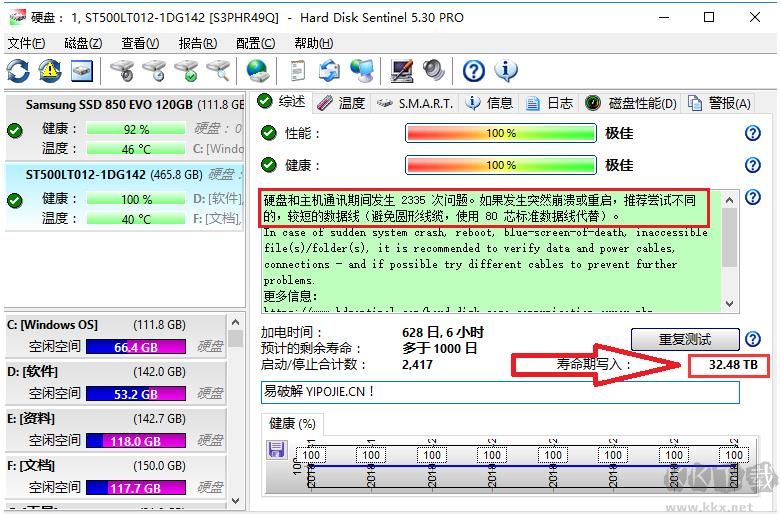Viewport: 780px width, 514px height.
Task: Open the 帮助(H) menu
Action: pos(313,43)
